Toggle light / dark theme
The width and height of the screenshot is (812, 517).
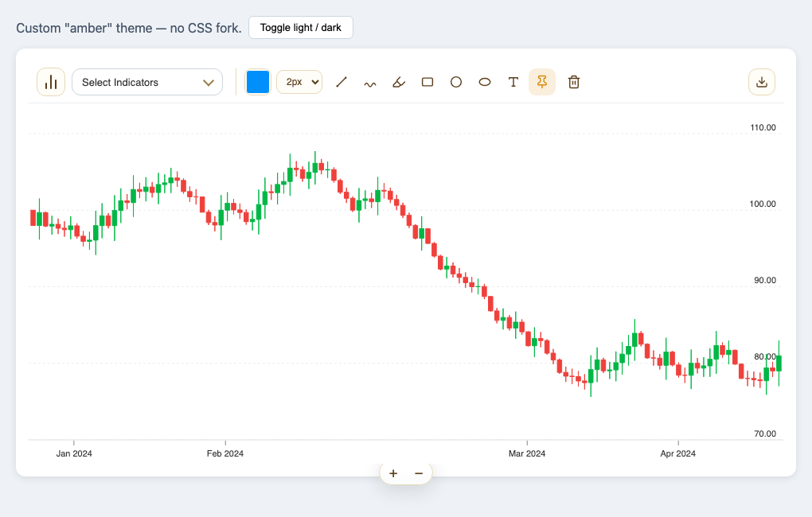tap(301, 27)
